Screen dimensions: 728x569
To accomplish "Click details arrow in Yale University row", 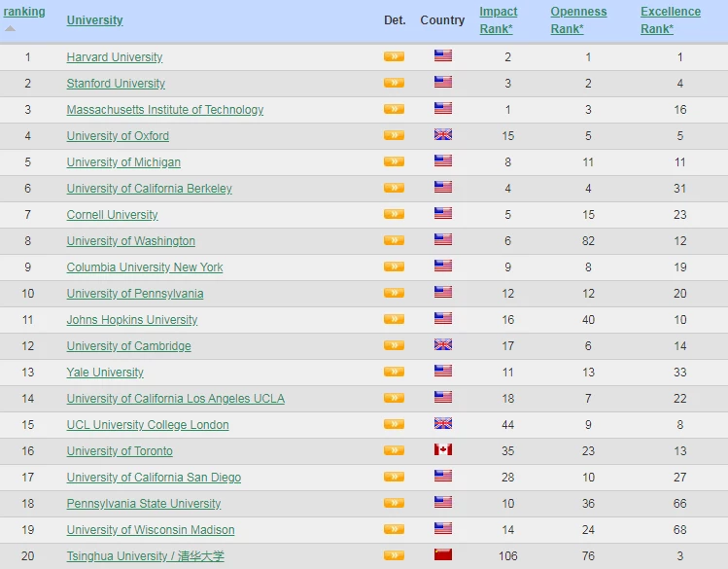I will tap(394, 372).
